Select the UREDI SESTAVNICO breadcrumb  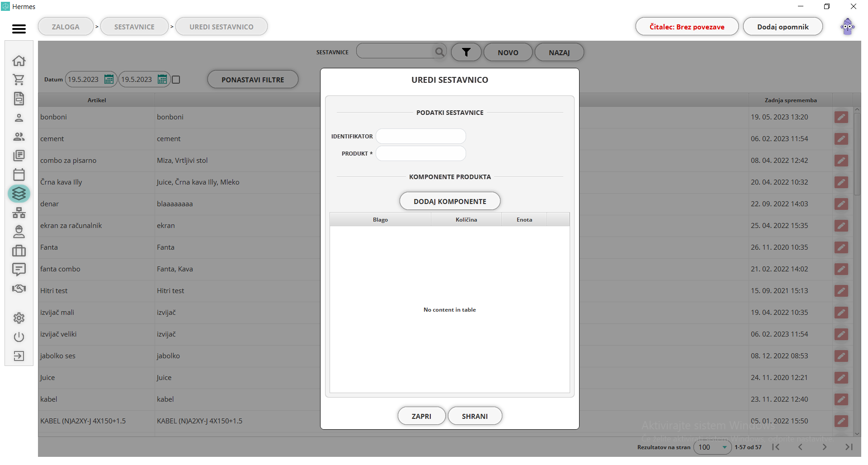(x=222, y=27)
